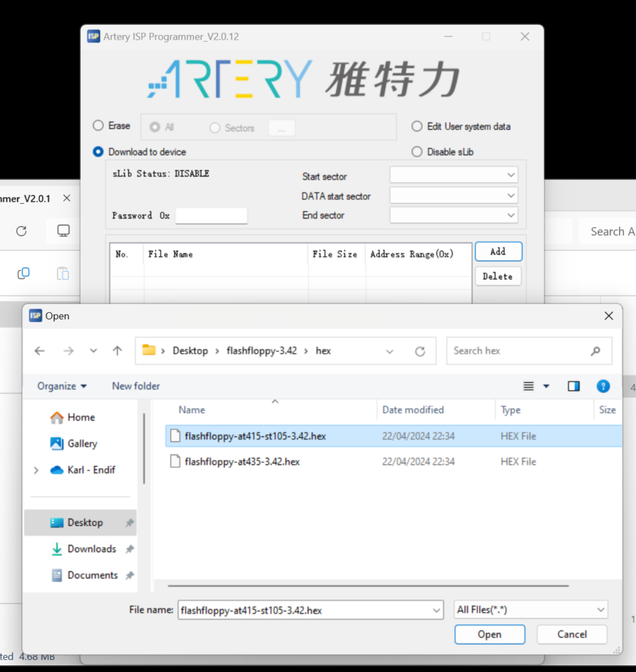
Task: Select the Disable sLib radio button
Action: [x=417, y=152]
